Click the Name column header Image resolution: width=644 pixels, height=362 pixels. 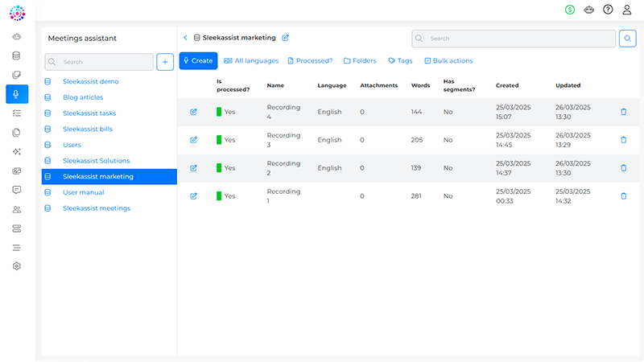[x=275, y=85]
